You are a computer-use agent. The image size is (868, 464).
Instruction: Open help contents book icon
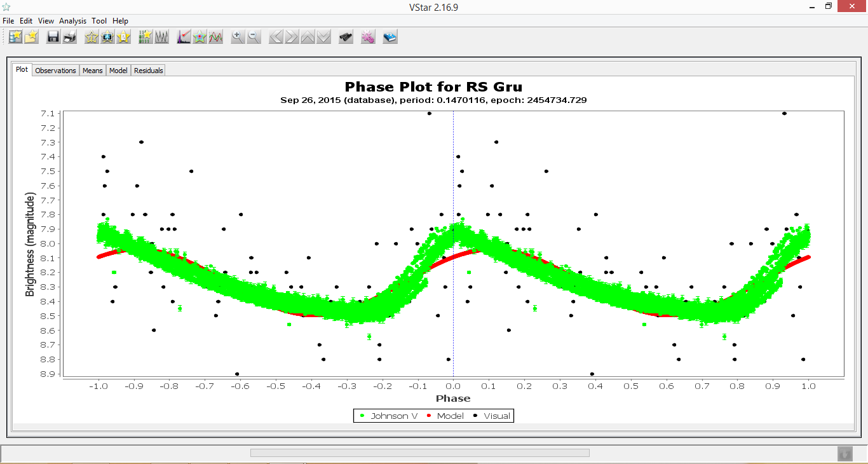tap(390, 38)
